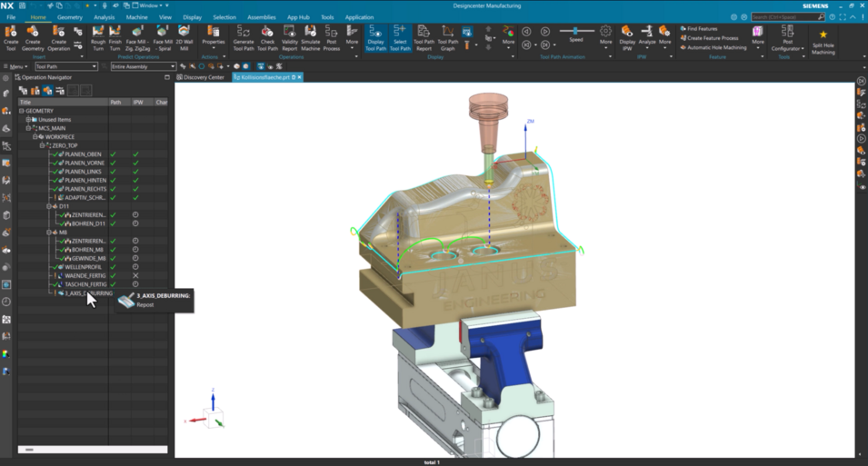Click the Search command field
Viewport: 868px width, 466px height.
(788, 17)
